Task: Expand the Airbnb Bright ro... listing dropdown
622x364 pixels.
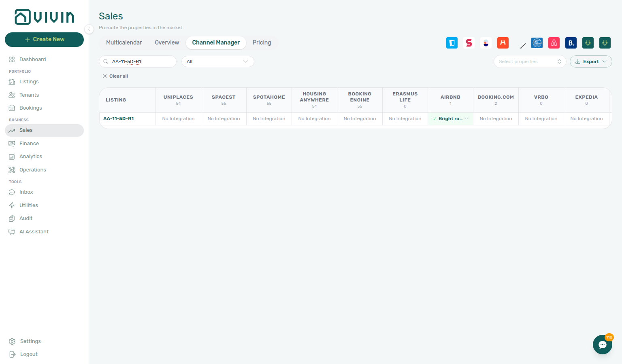Action: pyautogui.click(x=466, y=119)
